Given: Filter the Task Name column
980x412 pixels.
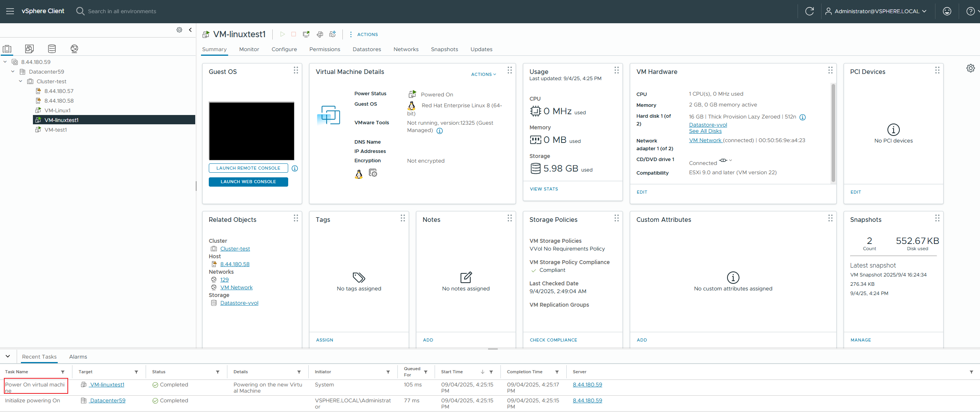Looking at the screenshot, I should pyautogui.click(x=63, y=372).
